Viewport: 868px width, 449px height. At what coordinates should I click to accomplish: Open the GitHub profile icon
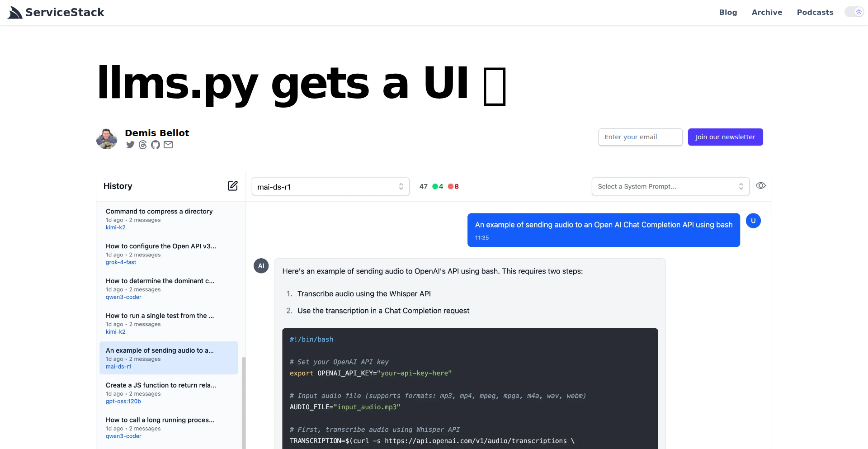tap(156, 145)
